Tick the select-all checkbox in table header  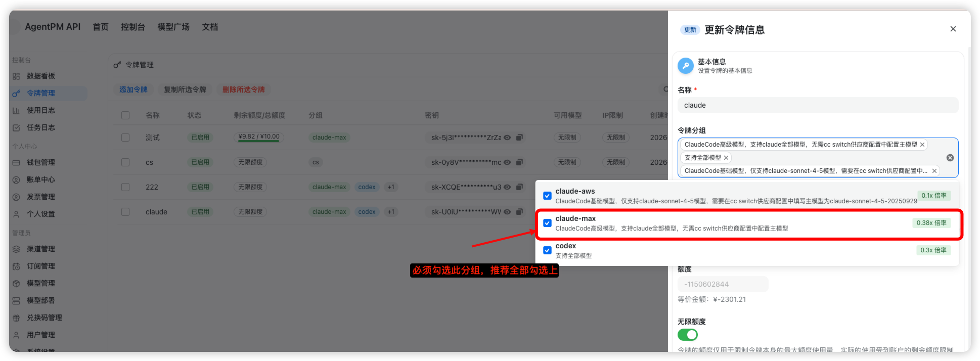point(125,115)
